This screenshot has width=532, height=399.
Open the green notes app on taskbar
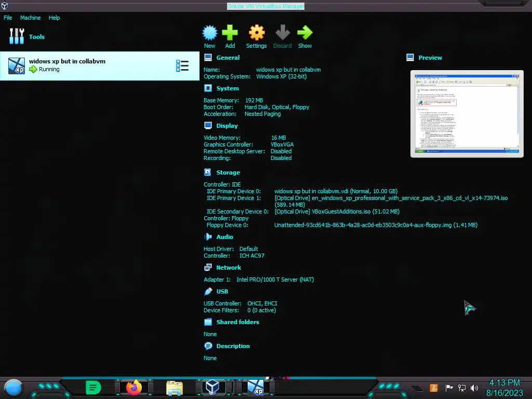(x=94, y=388)
